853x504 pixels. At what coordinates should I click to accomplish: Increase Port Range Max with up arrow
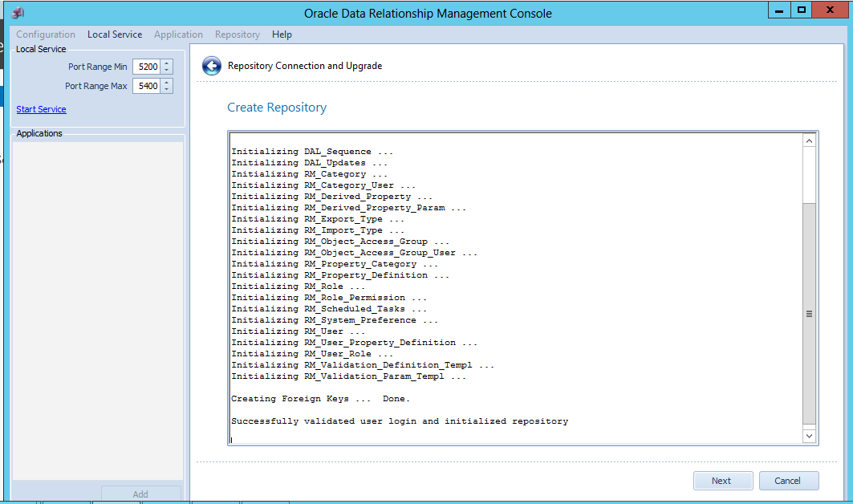(x=167, y=82)
